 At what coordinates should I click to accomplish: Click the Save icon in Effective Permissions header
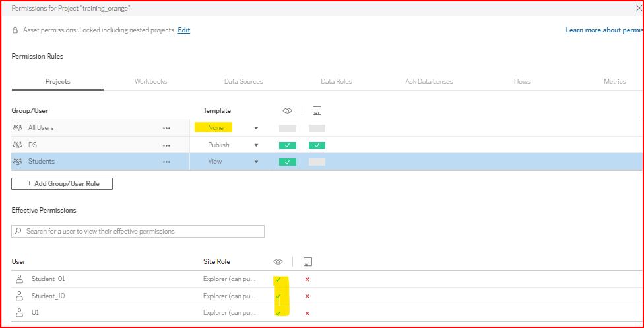(307, 262)
